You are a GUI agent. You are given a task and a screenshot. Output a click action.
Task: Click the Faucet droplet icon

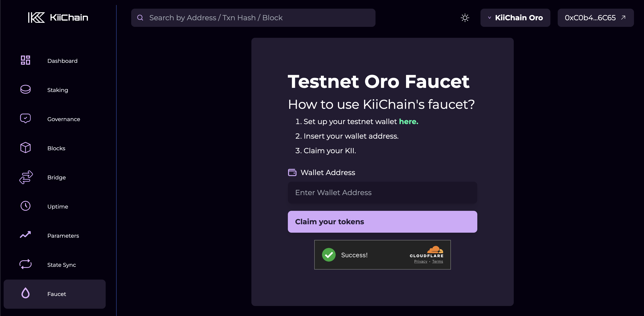pyautogui.click(x=25, y=293)
